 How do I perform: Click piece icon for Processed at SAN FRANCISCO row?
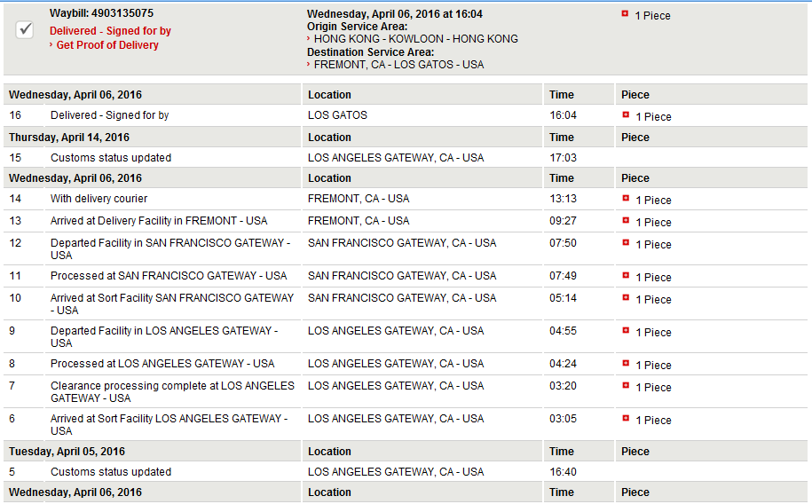pyautogui.click(x=626, y=276)
